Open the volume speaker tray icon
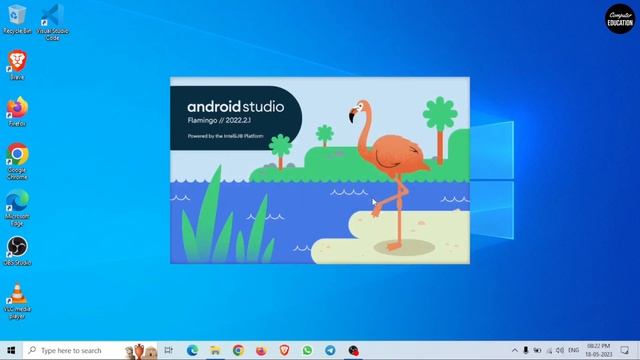 click(560, 350)
